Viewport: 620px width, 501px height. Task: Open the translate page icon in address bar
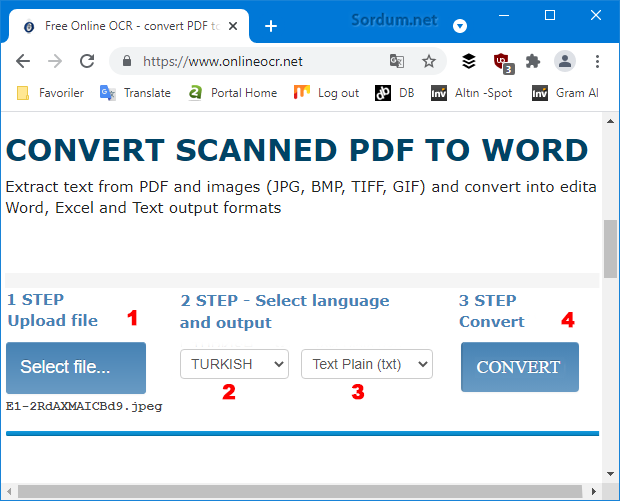(x=397, y=61)
